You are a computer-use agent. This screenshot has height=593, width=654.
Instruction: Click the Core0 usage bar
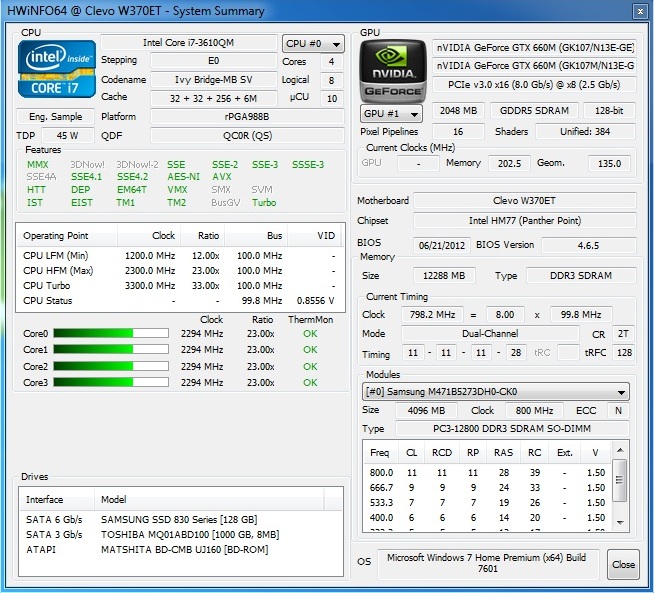pyautogui.click(x=111, y=333)
